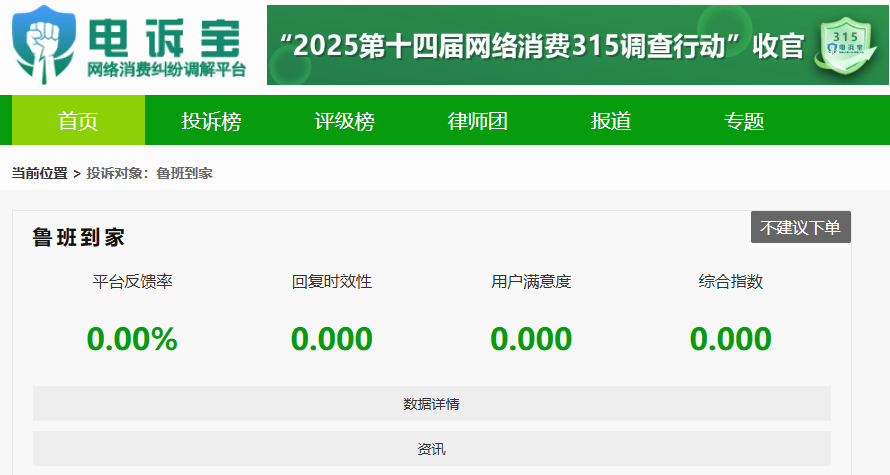
Task: Select 律师团 in the navigation bar
Action: click(477, 121)
